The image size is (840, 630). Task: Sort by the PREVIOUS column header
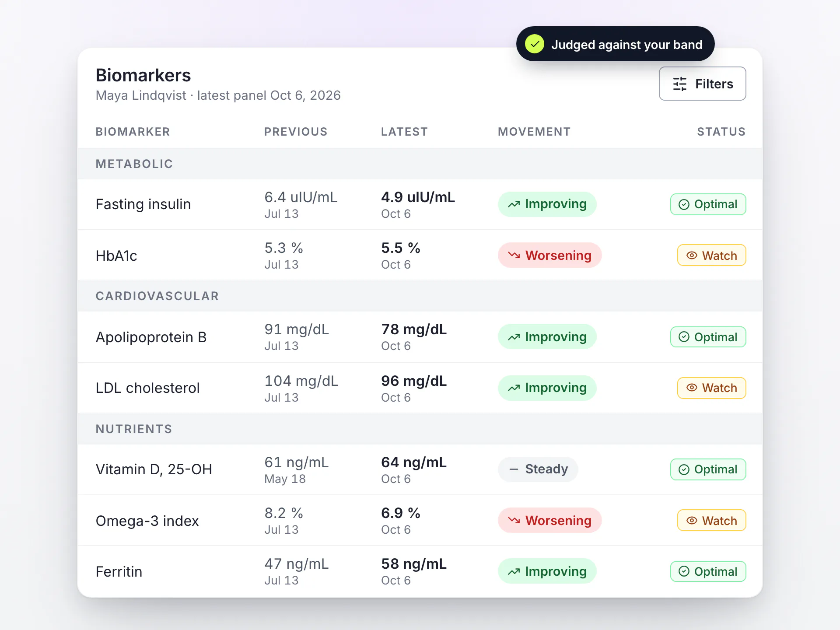[296, 132]
